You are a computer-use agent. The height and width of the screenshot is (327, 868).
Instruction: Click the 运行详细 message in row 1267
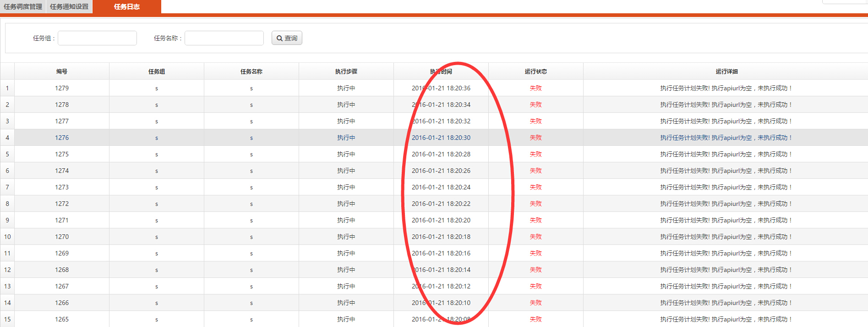726,286
